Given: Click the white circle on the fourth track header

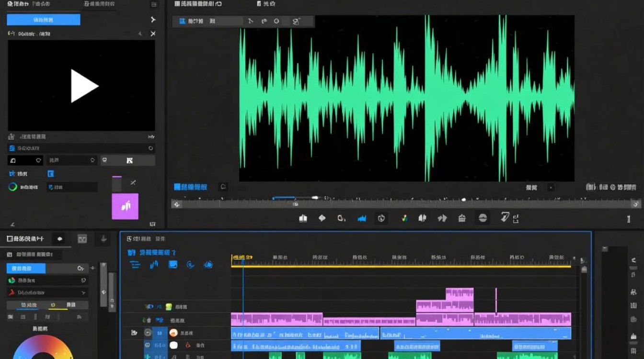Looking at the screenshot, I should (x=173, y=345).
